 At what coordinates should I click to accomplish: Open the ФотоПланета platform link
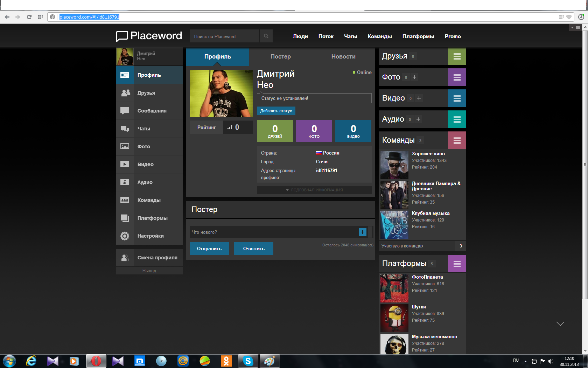tap(427, 277)
